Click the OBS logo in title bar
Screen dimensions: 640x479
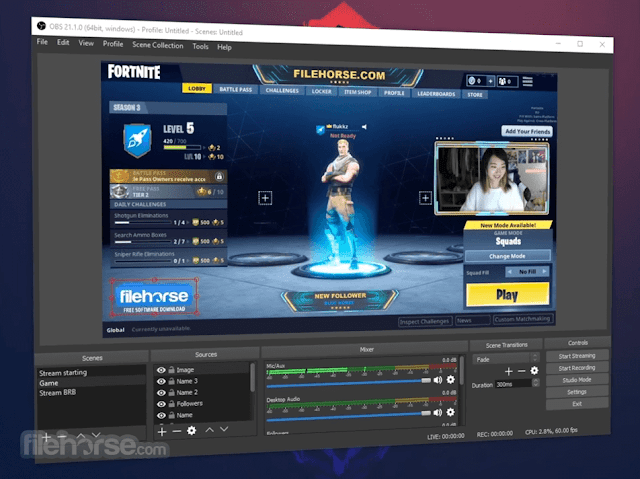41,26
